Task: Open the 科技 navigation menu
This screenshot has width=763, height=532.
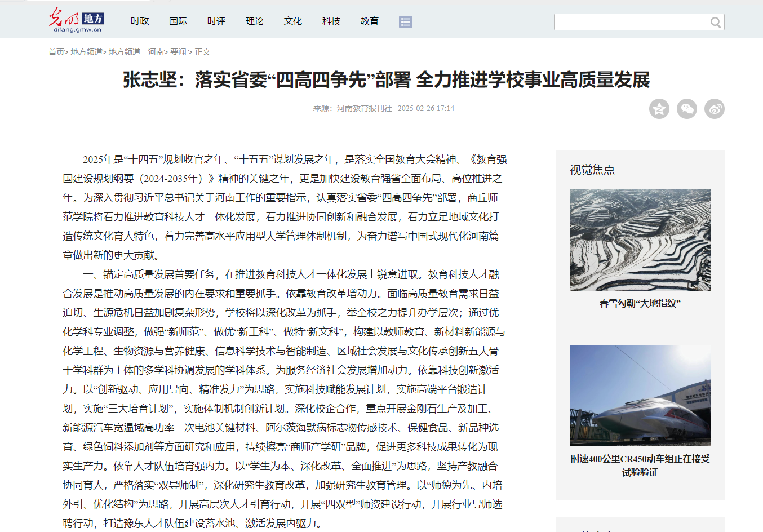Action: click(x=331, y=21)
